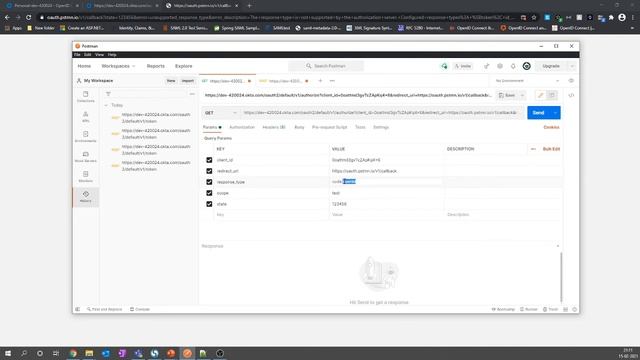This screenshot has height=360, width=640.
Task: Open the File menu
Action: (x=77, y=55)
